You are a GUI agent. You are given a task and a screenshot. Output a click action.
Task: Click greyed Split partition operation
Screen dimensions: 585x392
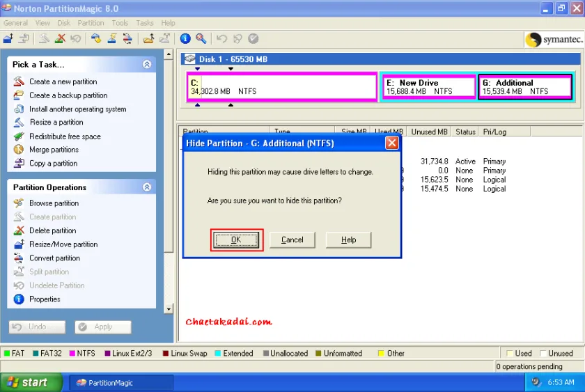pyautogui.click(x=49, y=272)
